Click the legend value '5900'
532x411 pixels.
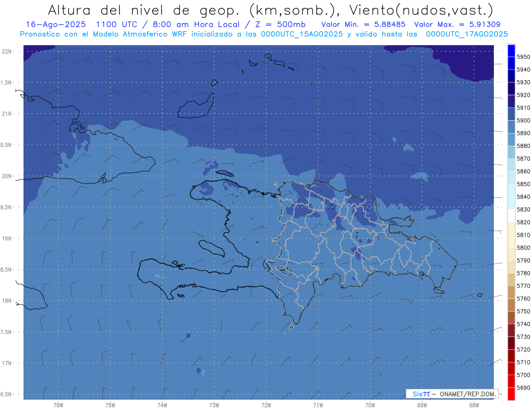coord(524,120)
